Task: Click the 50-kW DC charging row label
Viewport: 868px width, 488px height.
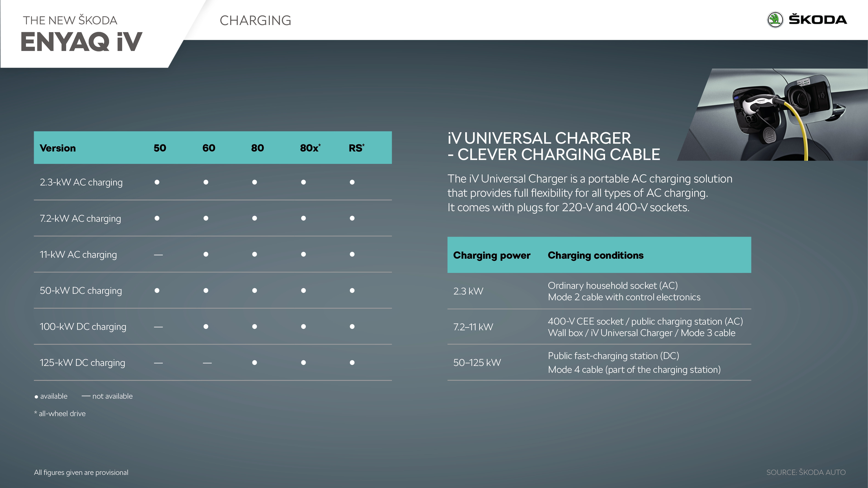Action: point(81,291)
